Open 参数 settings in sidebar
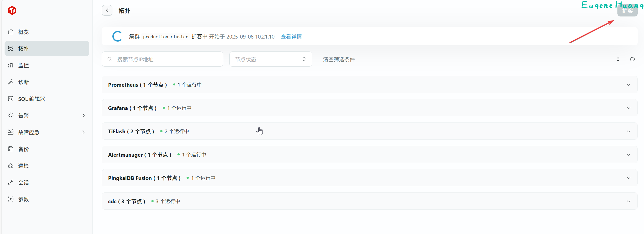Image resolution: width=644 pixels, height=234 pixels. click(23, 199)
